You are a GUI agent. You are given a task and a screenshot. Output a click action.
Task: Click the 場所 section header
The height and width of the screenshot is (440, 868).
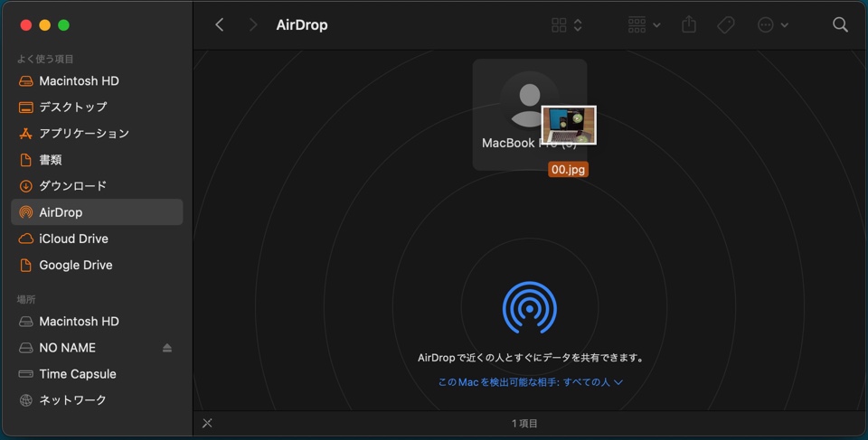coord(26,299)
